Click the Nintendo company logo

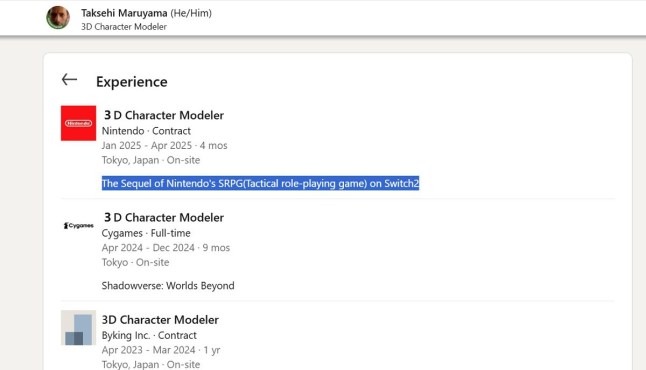coord(78,123)
